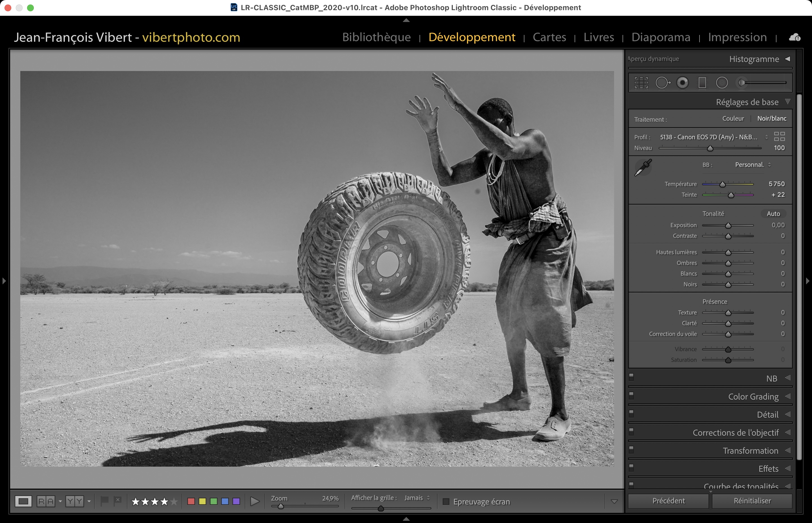This screenshot has height=523, width=812.
Task: Open the BB white balance preset dropdown
Action: pyautogui.click(x=753, y=165)
